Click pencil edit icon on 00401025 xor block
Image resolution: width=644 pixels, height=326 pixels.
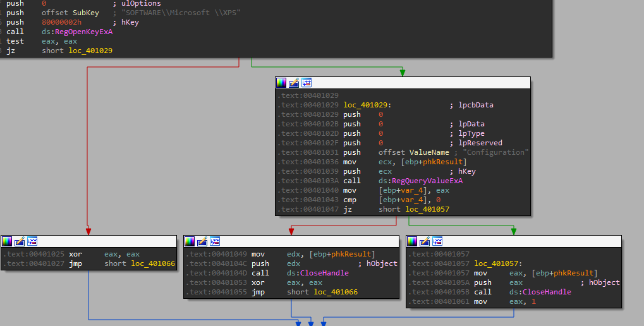20,241
